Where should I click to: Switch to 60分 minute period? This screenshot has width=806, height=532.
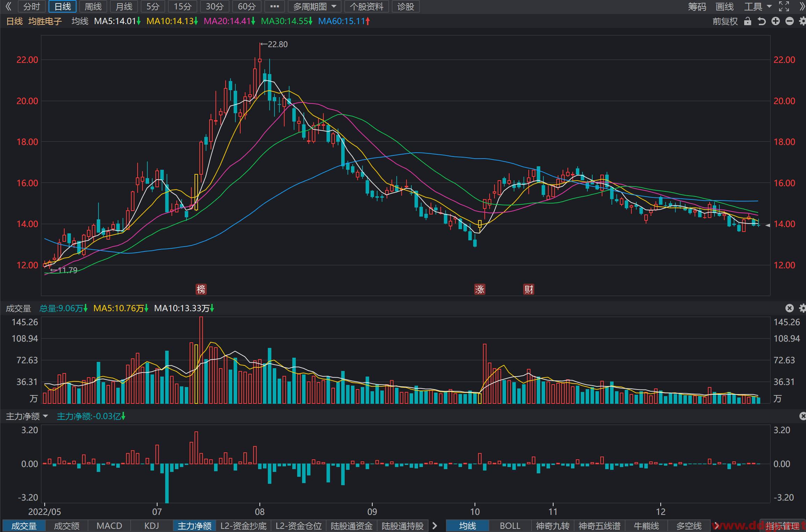[247, 7]
